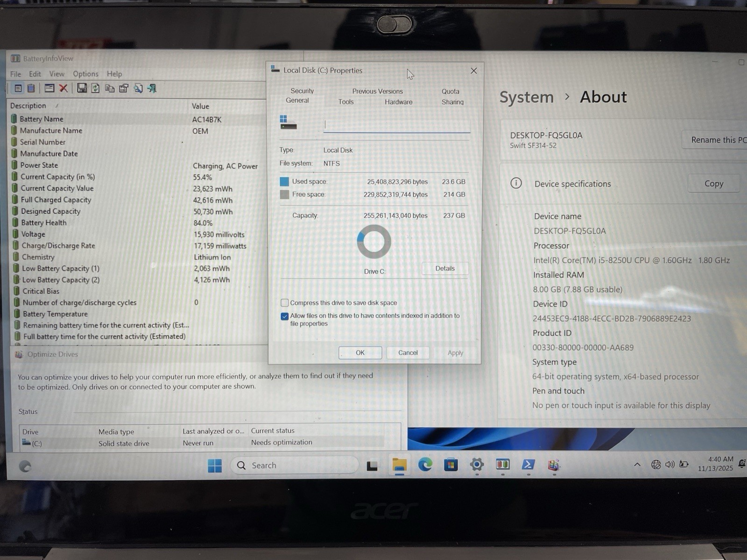Open the Help menu in BatteryInfoView
This screenshot has width=747, height=560.
(114, 74)
